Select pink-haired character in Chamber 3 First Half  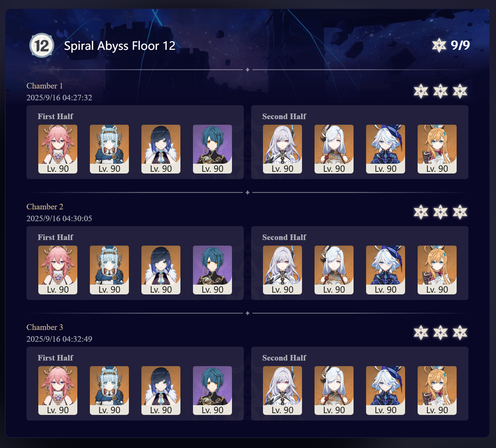coord(58,391)
